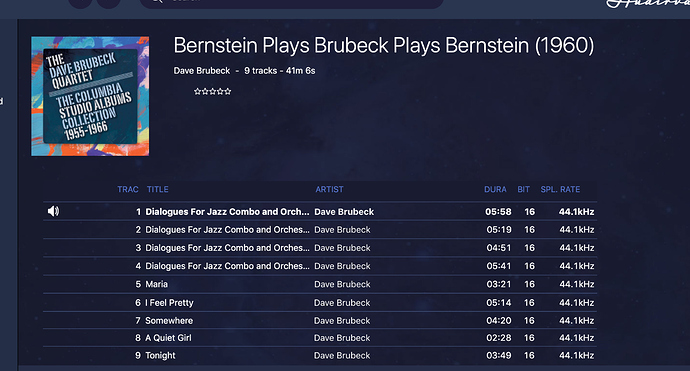Select track 7 Somewhere
This screenshot has height=371, width=690.
click(320, 321)
